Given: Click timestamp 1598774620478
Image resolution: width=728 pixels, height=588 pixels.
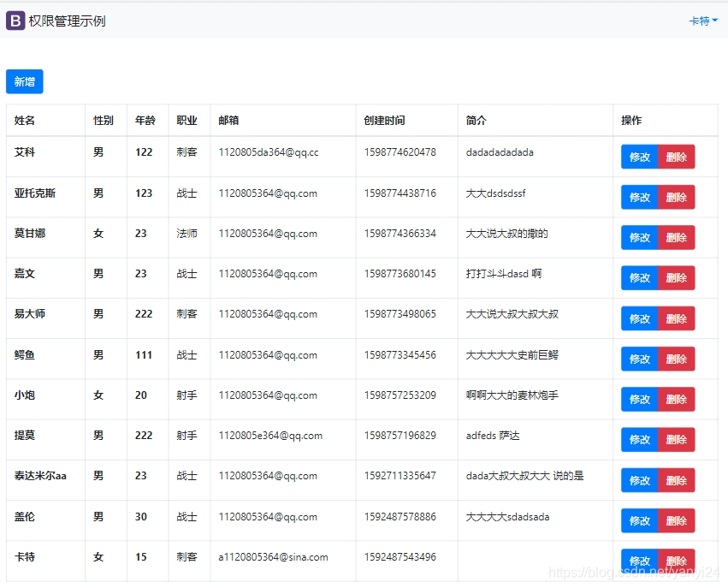Looking at the screenshot, I should tap(400, 151).
